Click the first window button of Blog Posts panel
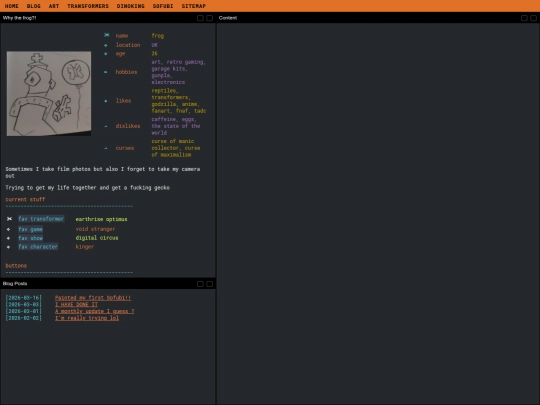540x405 pixels. coord(200,284)
